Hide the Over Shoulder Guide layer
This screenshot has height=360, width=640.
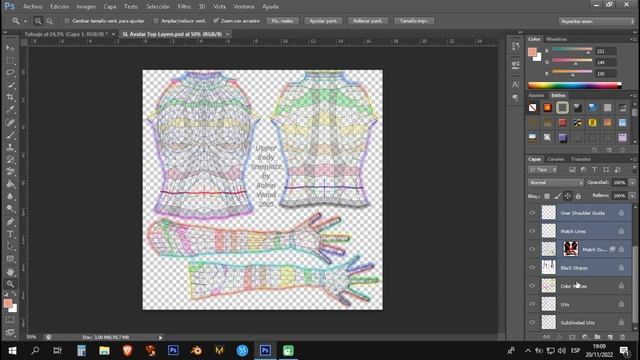[532, 213]
